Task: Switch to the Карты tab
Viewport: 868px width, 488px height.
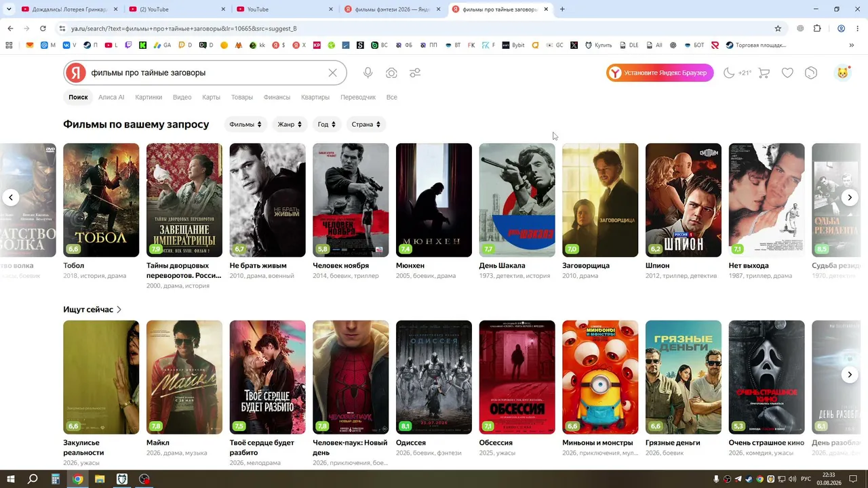Action: tap(211, 97)
